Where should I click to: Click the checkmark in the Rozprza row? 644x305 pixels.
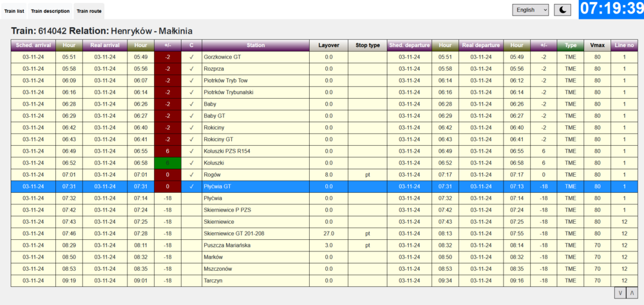(191, 68)
